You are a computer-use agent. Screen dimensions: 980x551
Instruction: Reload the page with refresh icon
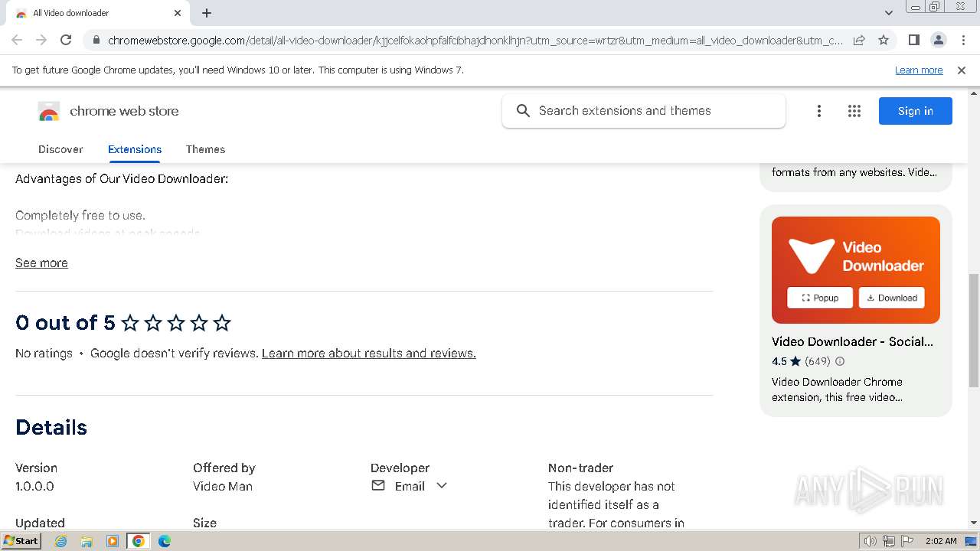66,40
